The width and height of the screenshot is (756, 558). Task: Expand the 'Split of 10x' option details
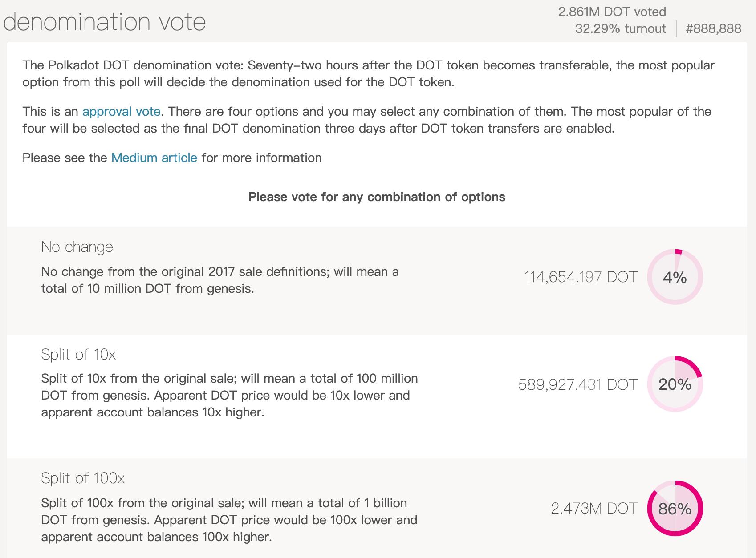tap(79, 355)
